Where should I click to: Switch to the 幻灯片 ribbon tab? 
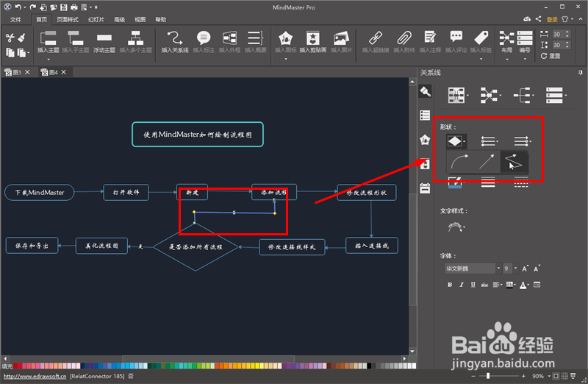pyautogui.click(x=96, y=19)
